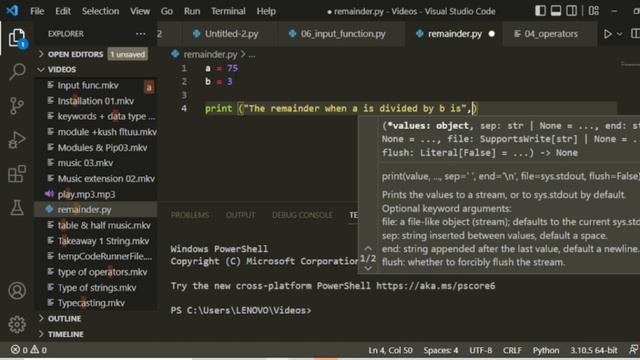Open the Help menu
Viewport: 640px width, 360px height.
tap(266, 11)
